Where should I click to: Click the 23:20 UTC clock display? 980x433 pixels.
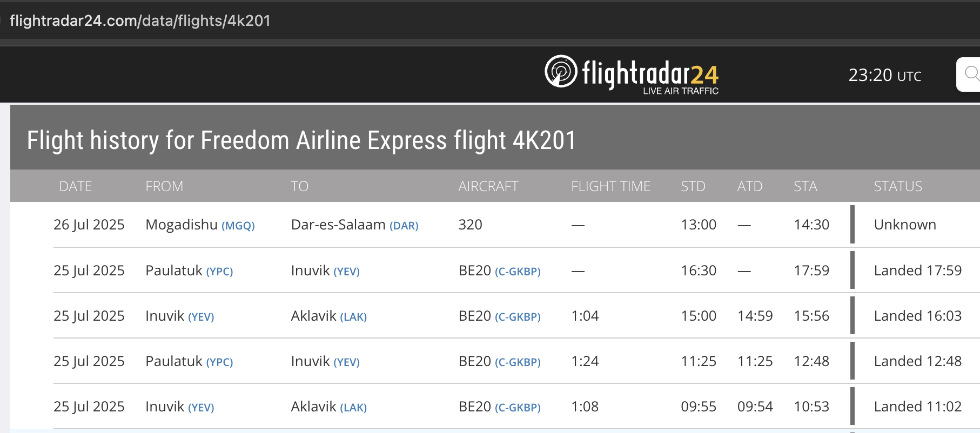(x=885, y=75)
